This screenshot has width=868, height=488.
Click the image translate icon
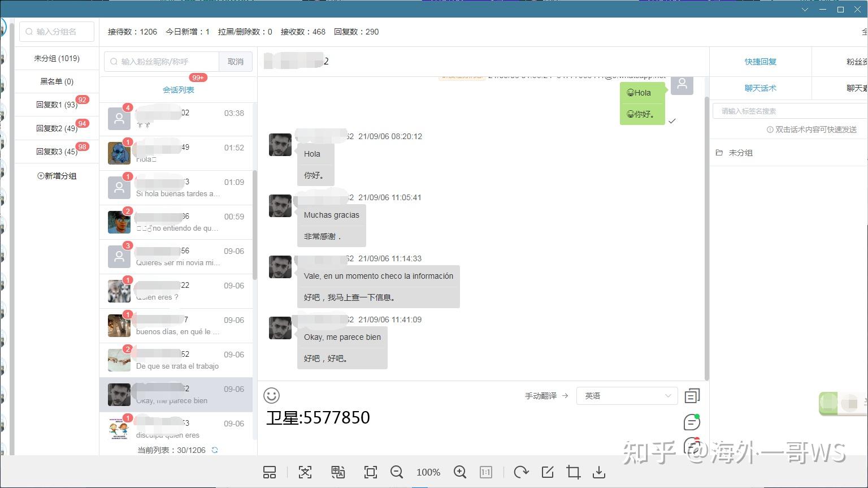click(338, 472)
